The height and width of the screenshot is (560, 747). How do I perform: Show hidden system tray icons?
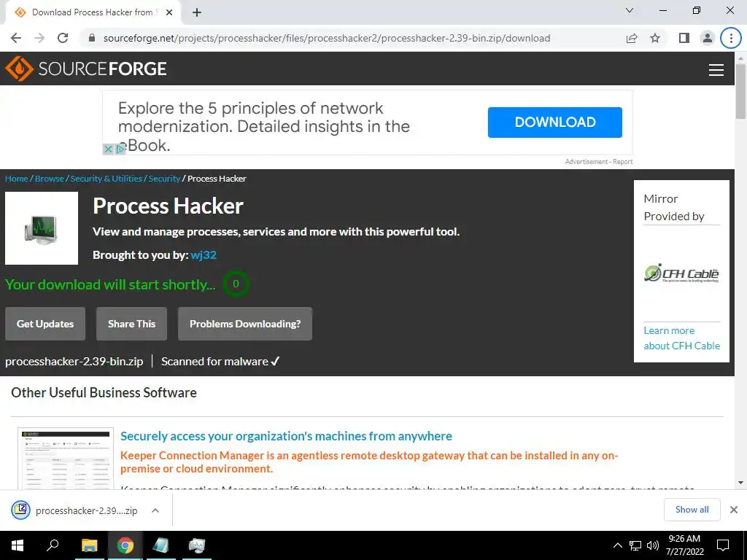coord(617,545)
